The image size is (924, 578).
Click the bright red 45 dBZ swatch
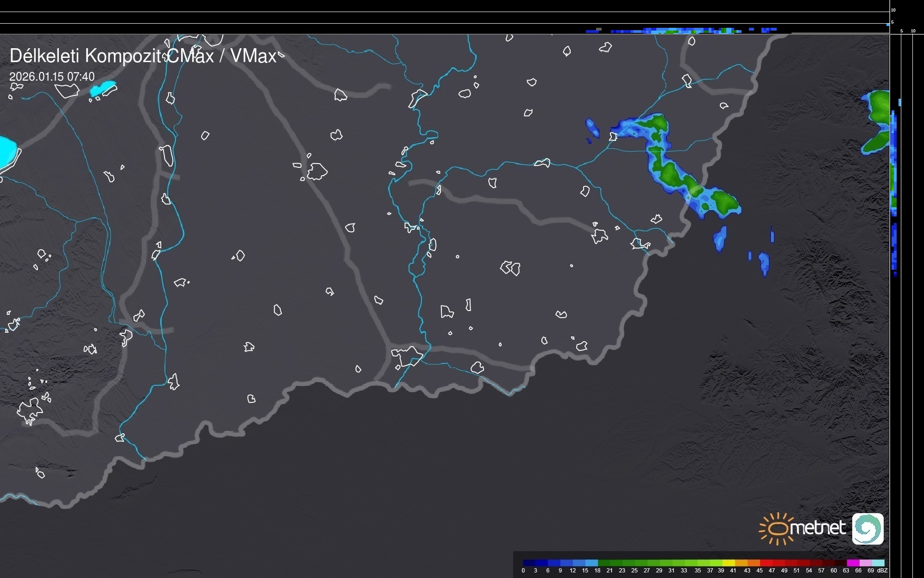tap(766, 563)
